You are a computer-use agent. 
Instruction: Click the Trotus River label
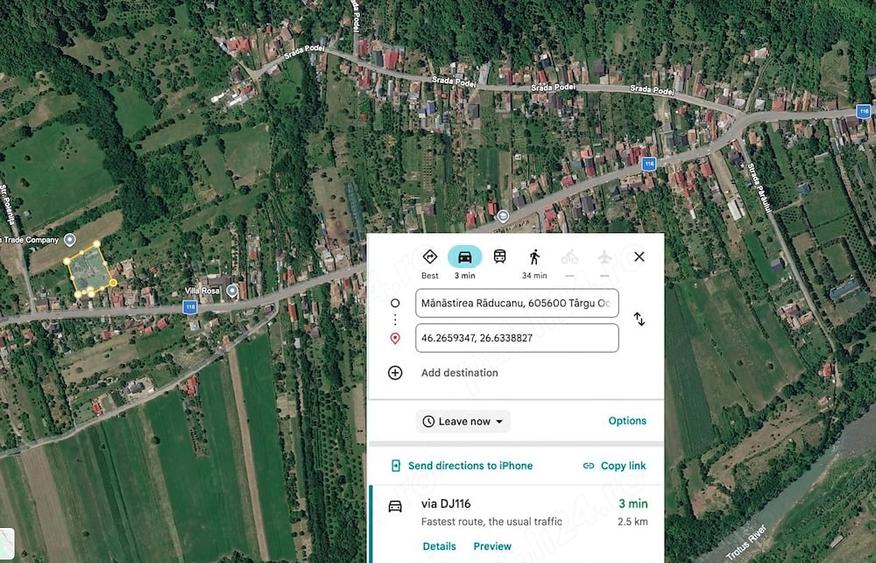[748, 542]
